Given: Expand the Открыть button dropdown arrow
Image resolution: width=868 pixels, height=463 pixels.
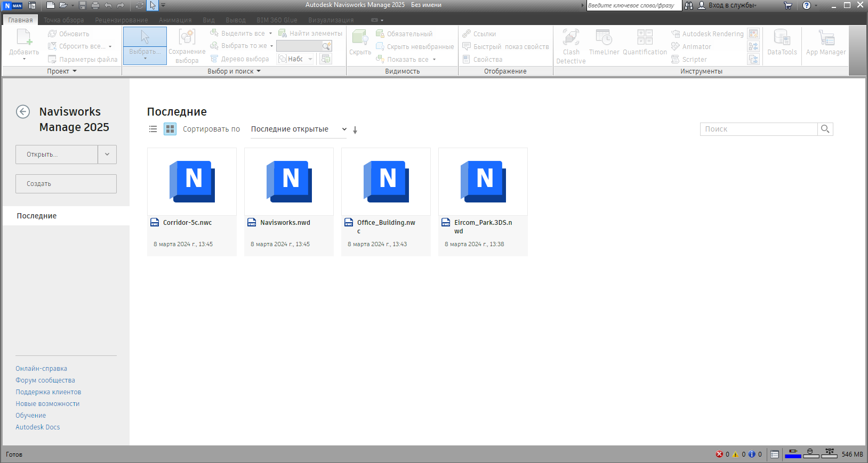Looking at the screenshot, I should pyautogui.click(x=107, y=155).
